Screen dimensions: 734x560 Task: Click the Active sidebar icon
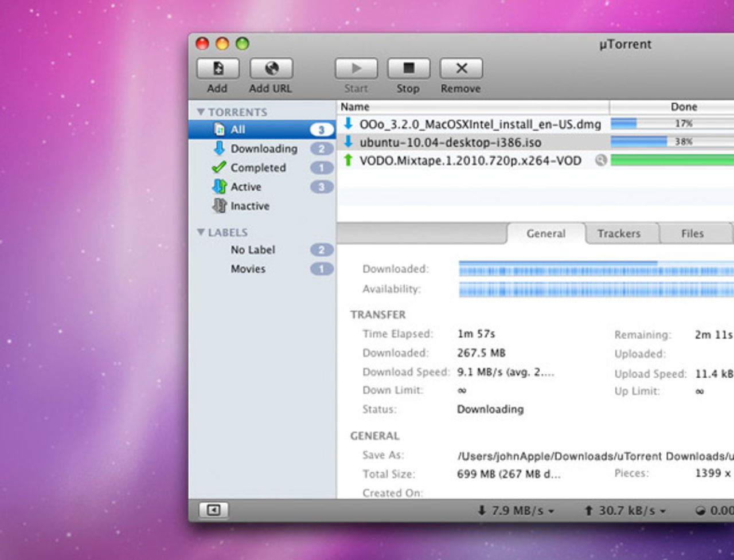[220, 186]
